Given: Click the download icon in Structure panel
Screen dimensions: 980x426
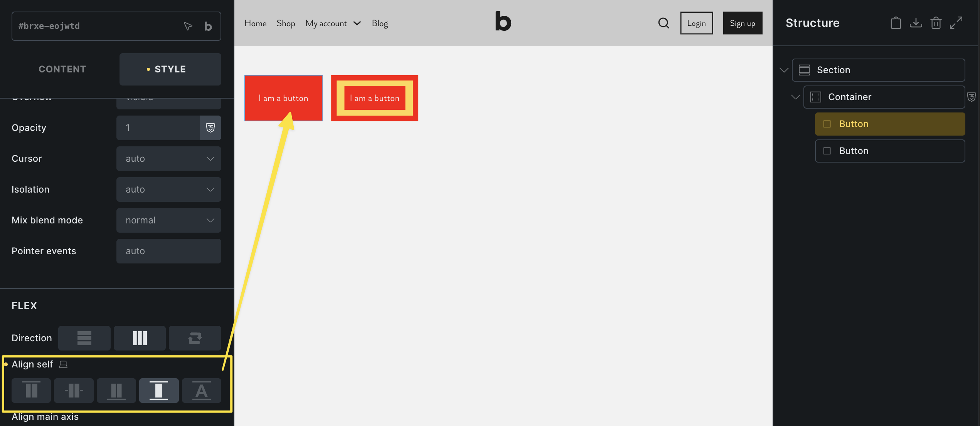Looking at the screenshot, I should click(x=916, y=23).
